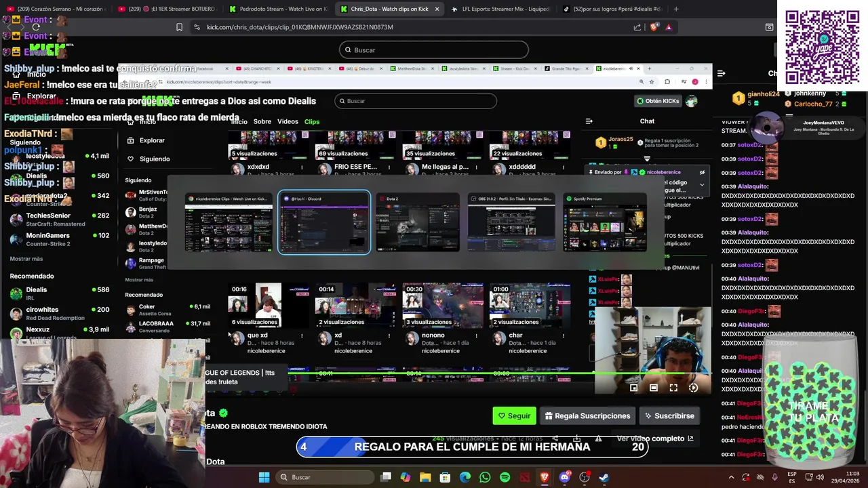Open TechiesSenior channel in sidebar
Viewport: 868px width, 488px height.
[x=60, y=220]
